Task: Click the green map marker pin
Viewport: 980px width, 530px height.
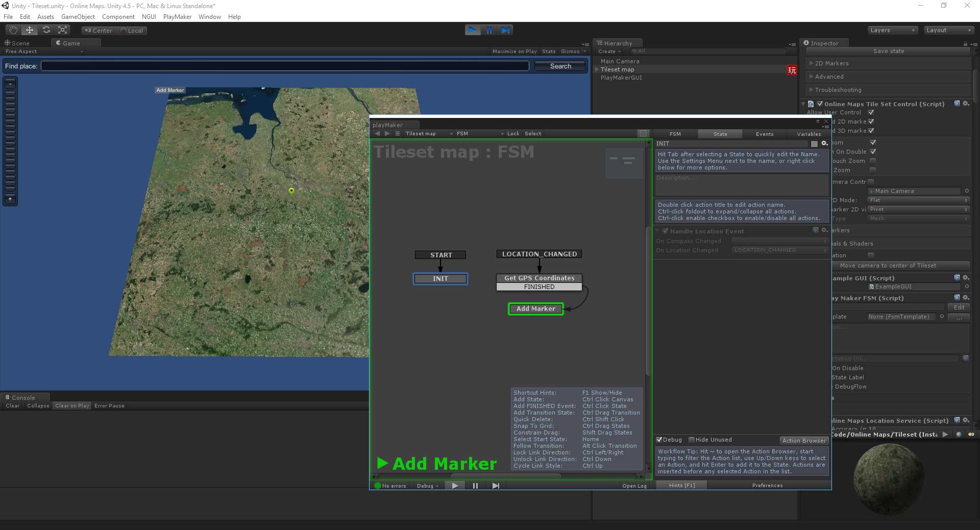Action: (x=291, y=191)
